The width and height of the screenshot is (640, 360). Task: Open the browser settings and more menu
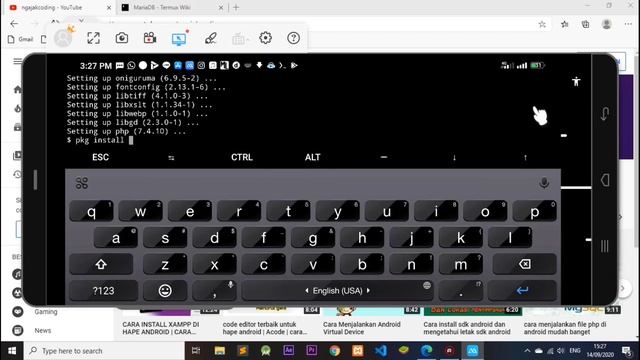point(628,24)
